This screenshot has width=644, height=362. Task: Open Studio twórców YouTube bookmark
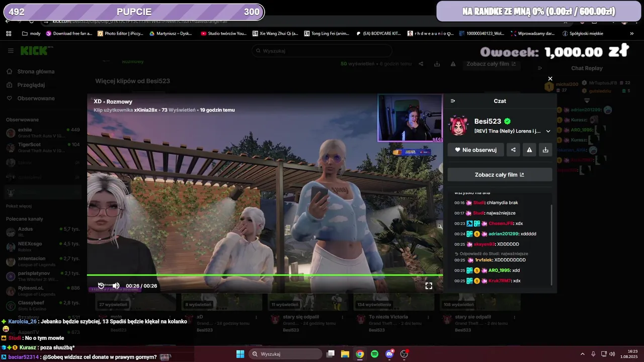point(224,33)
